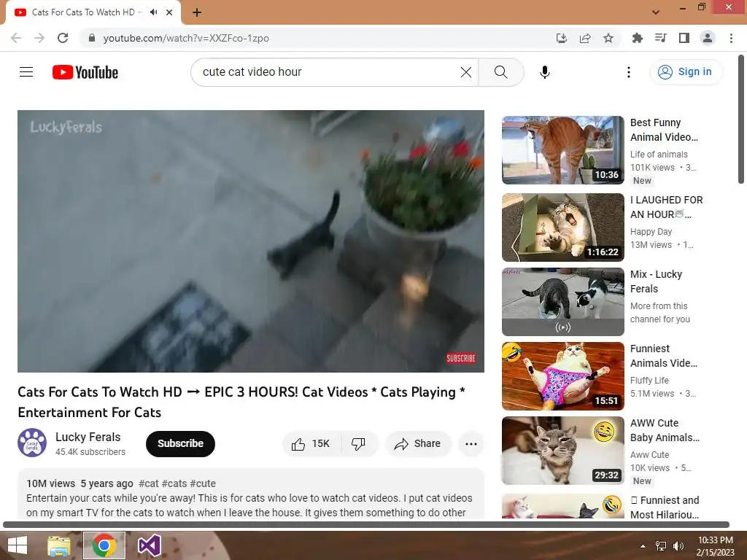Open tab search chevron

(x=656, y=12)
